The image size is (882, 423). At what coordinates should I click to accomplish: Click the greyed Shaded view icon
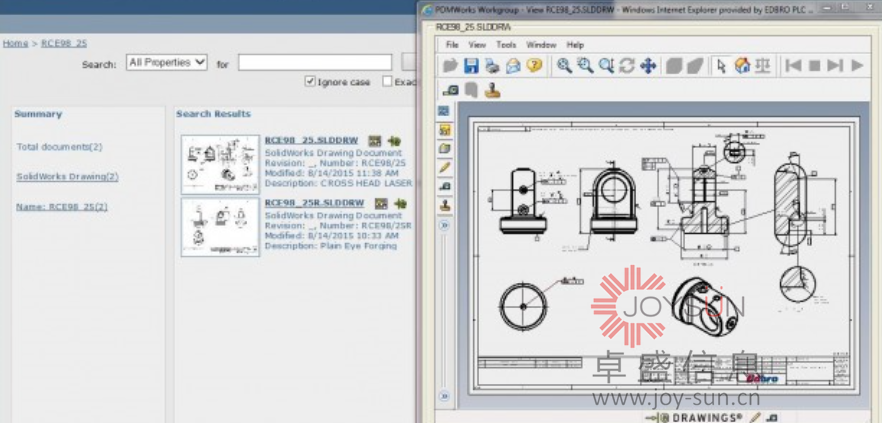click(674, 66)
